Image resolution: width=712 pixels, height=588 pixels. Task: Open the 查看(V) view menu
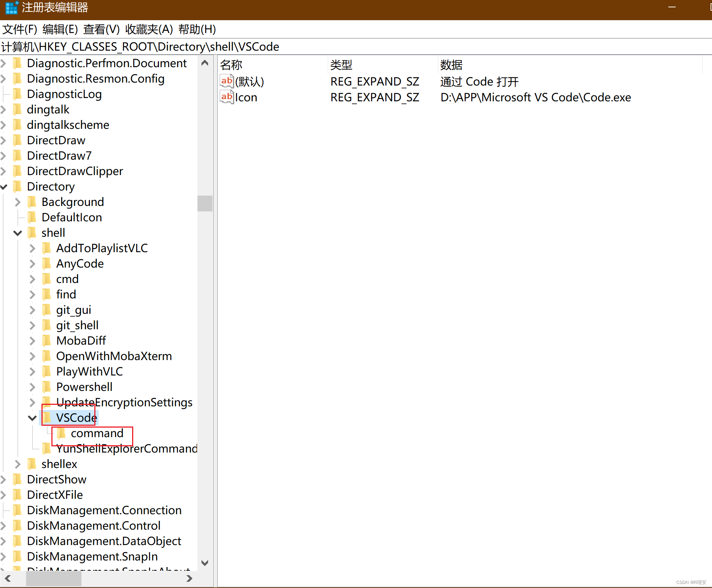point(101,29)
